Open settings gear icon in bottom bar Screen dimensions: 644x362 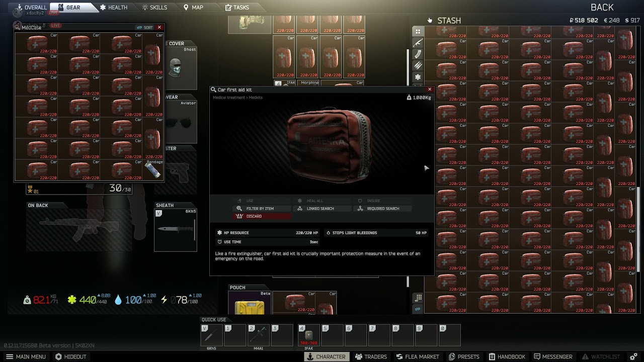pos(634,356)
